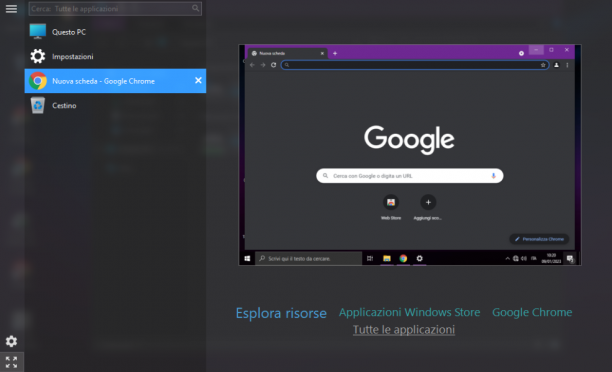The height and width of the screenshot is (372, 612).
Task: Focus the 'Cerca: Tutte le applicazioni' search field
Action: (x=115, y=9)
